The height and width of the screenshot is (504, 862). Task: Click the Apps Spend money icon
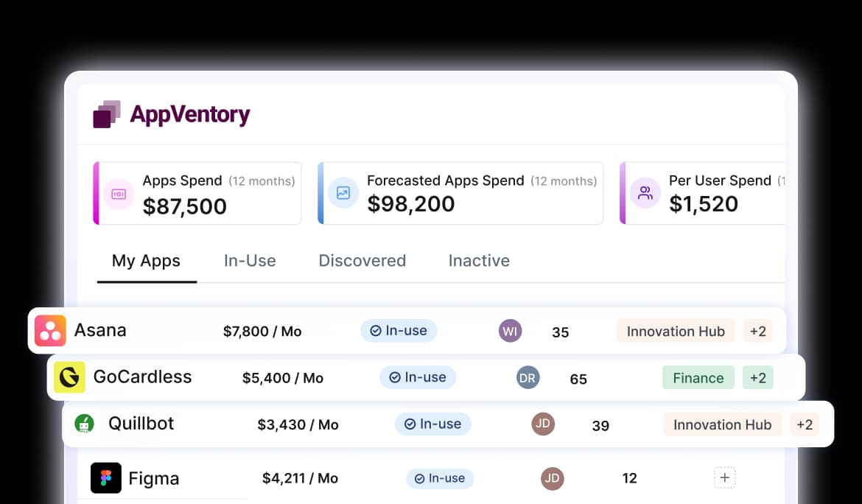[119, 194]
